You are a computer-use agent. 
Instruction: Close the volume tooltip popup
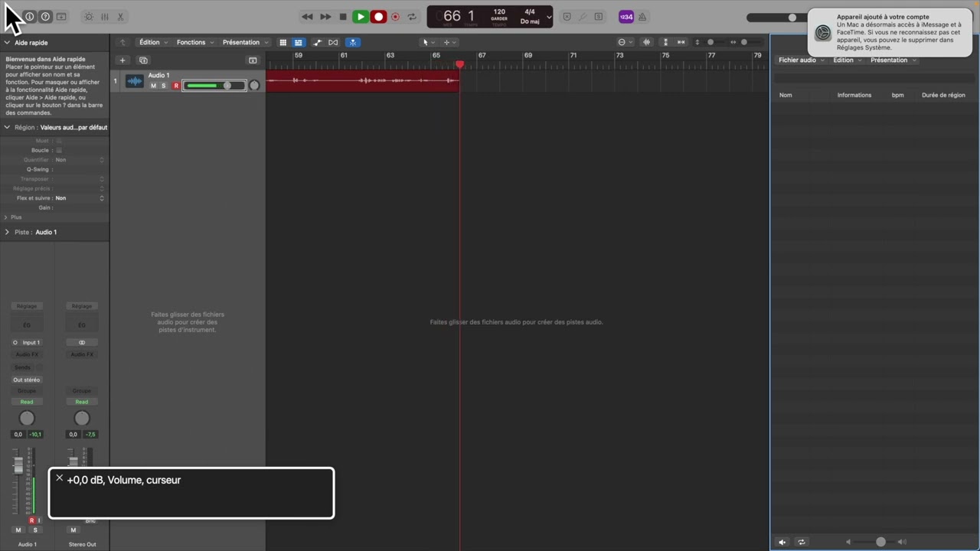59,478
